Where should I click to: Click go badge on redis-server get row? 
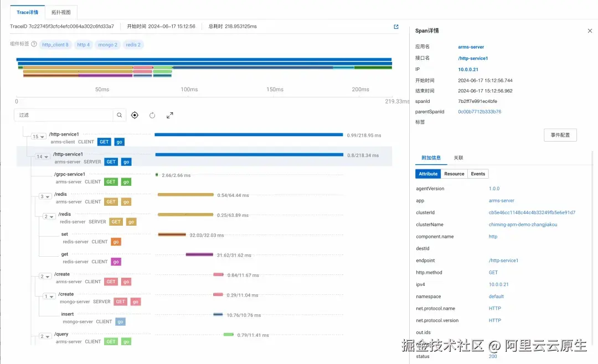(116, 262)
